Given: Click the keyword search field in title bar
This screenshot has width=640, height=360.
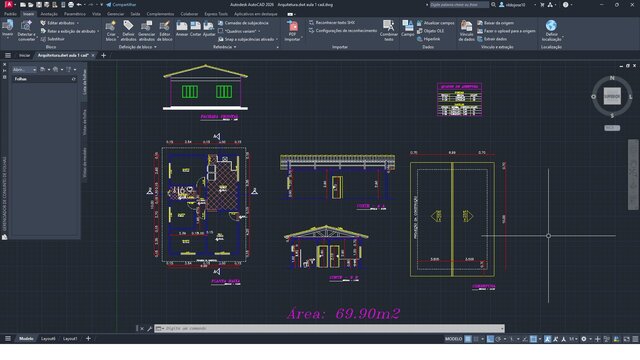Looking at the screenshot, I should [459, 5].
